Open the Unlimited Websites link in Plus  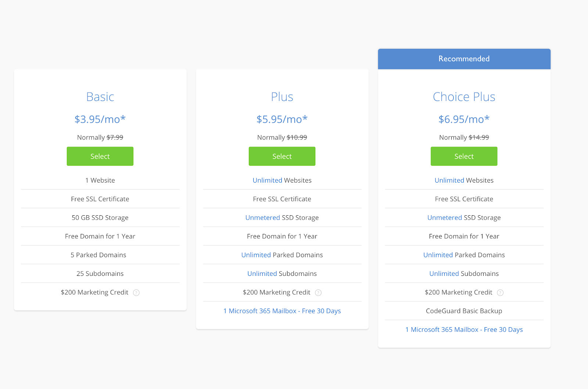[267, 180]
